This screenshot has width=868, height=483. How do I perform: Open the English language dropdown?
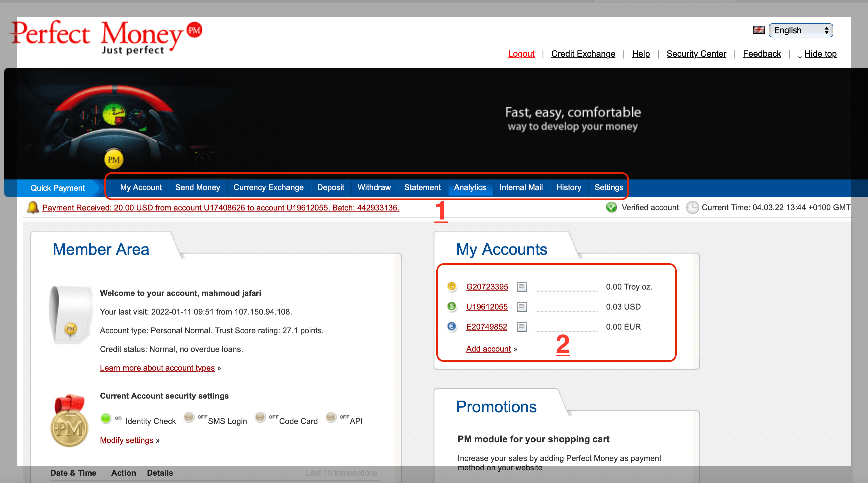tap(801, 30)
